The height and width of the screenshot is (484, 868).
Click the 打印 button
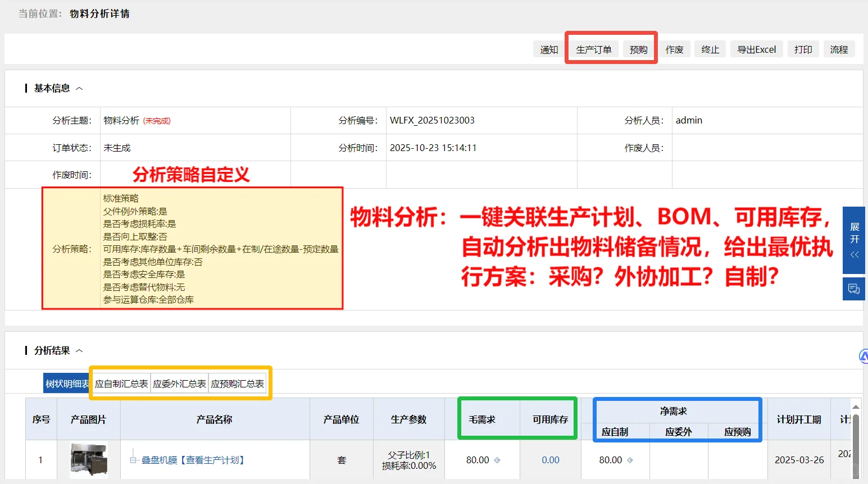[803, 49]
